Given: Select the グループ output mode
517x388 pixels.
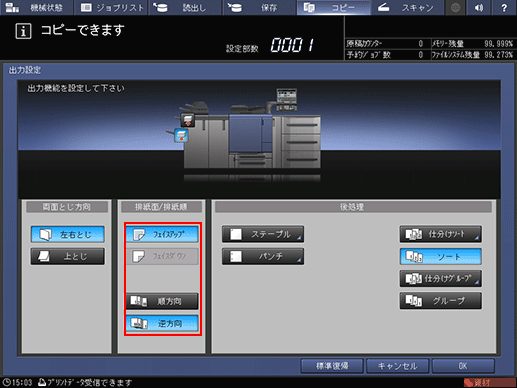Looking at the screenshot, I should [441, 301].
